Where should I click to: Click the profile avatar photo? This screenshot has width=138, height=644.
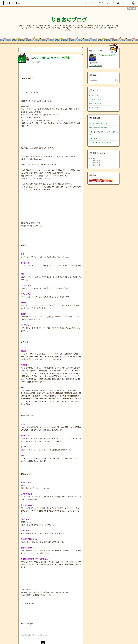coord(93,57)
